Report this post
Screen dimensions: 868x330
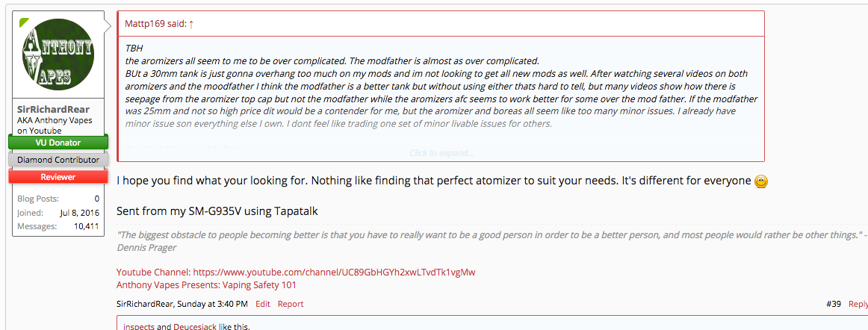point(291,304)
